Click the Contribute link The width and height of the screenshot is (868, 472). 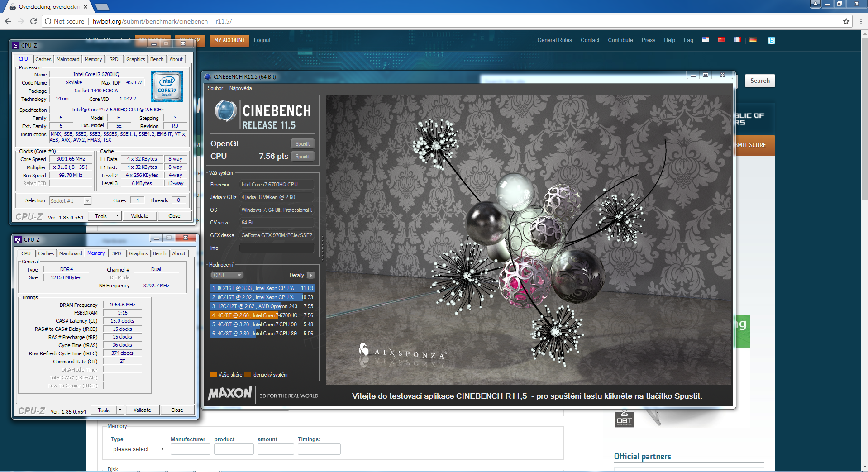(x=620, y=40)
